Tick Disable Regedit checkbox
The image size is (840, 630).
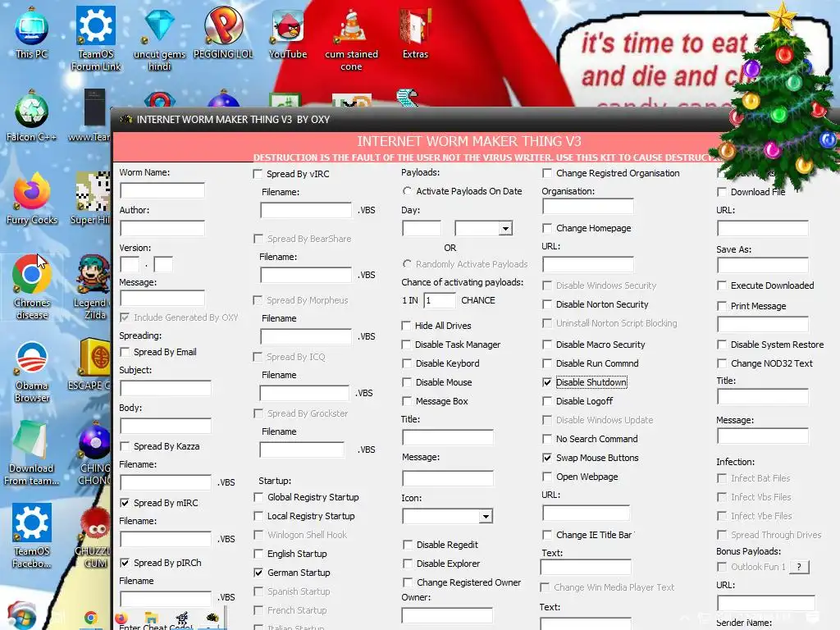click(x=408, y=545)
